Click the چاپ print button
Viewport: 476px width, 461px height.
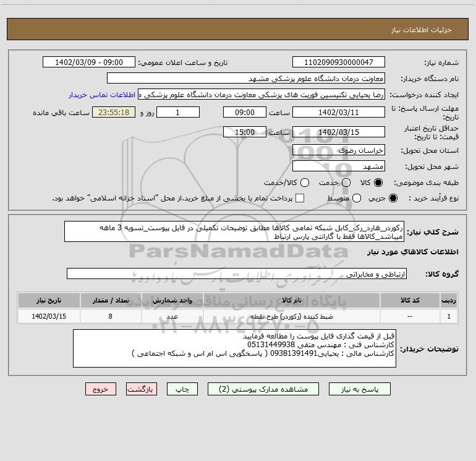[182, 389]
